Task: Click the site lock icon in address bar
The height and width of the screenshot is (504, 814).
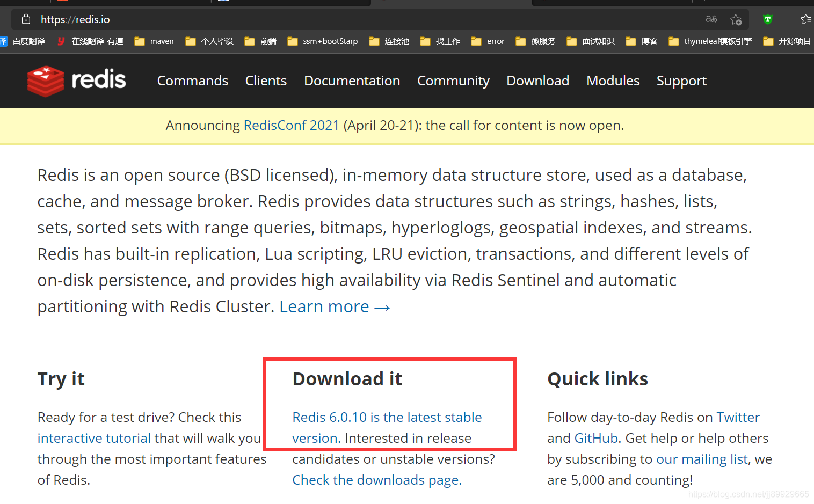Action: [x=26, y=19]
